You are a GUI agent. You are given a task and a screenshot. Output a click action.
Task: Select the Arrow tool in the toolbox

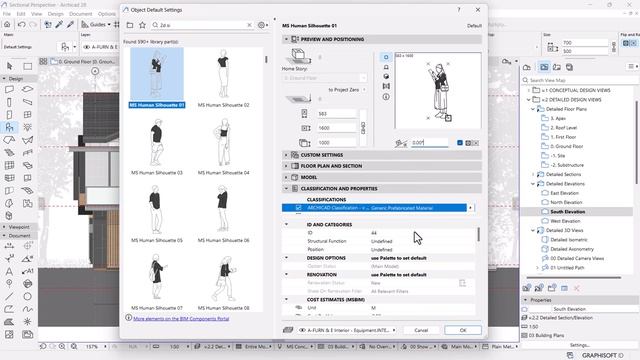point(9,66)
